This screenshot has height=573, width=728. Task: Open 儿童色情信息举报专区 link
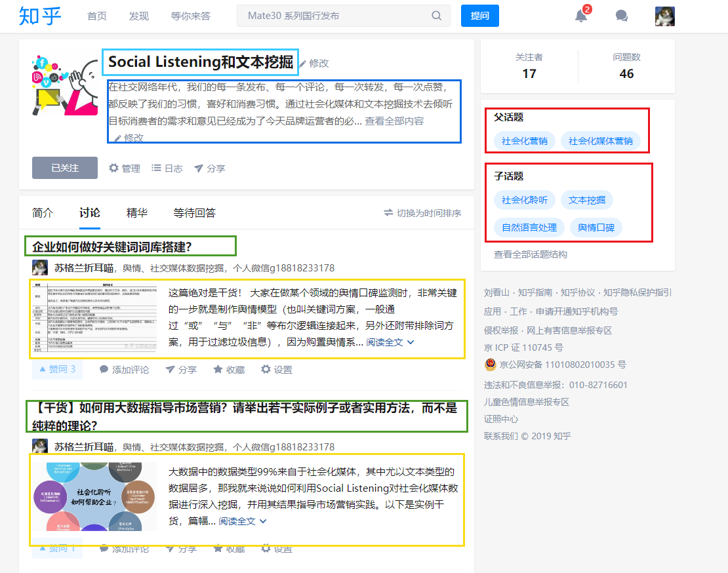click(x=527, y=403)
